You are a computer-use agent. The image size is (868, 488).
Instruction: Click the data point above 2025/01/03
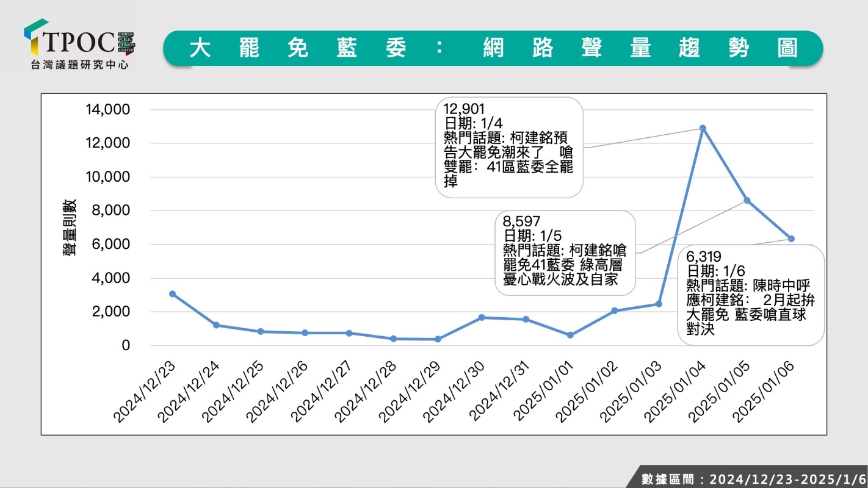[659, 304]
